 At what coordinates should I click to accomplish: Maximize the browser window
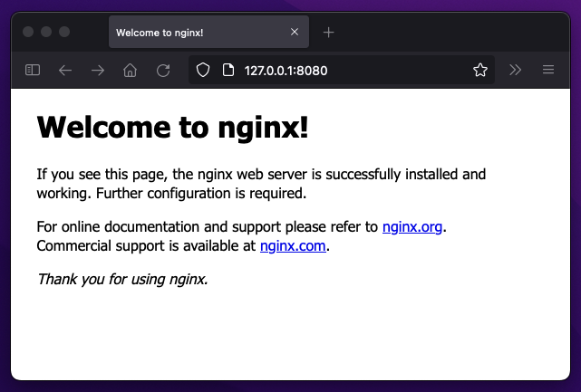[x=64, y=32]
